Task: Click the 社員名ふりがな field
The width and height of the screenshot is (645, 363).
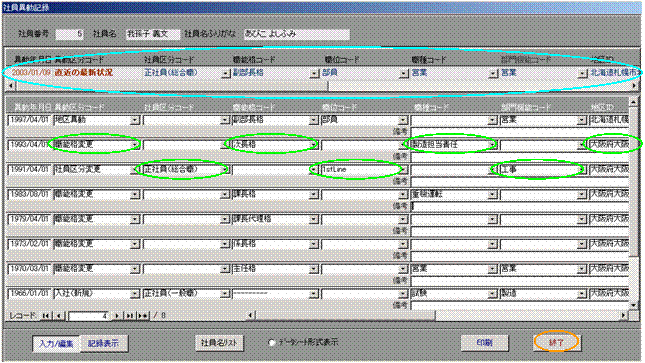Action: click(x=296, y=34)
